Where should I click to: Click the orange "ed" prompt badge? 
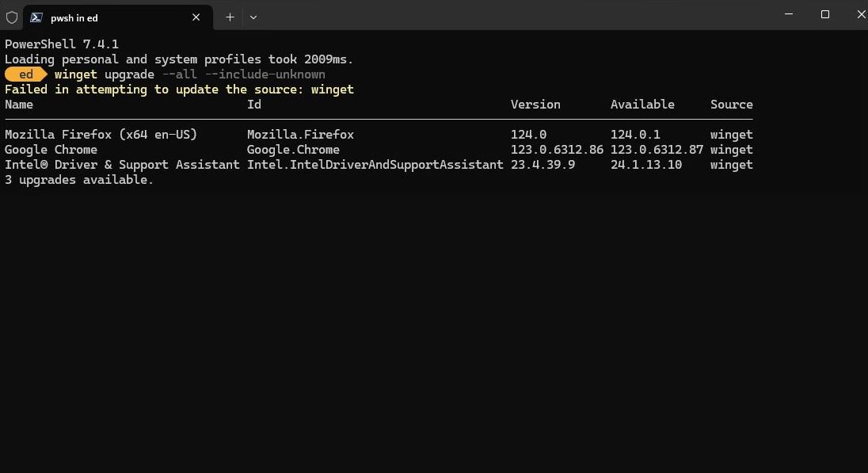tap(24, 74)
